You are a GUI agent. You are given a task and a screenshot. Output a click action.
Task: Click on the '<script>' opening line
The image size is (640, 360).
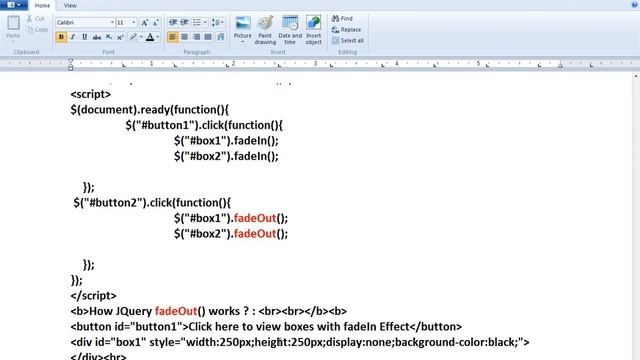tap(91, 94)
